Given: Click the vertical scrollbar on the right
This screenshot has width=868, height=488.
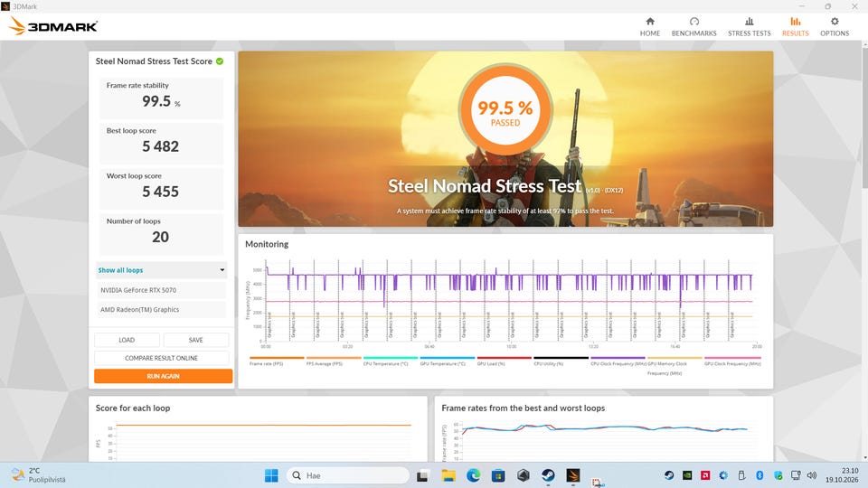Looking at the screenshot, I should point(864,118).
